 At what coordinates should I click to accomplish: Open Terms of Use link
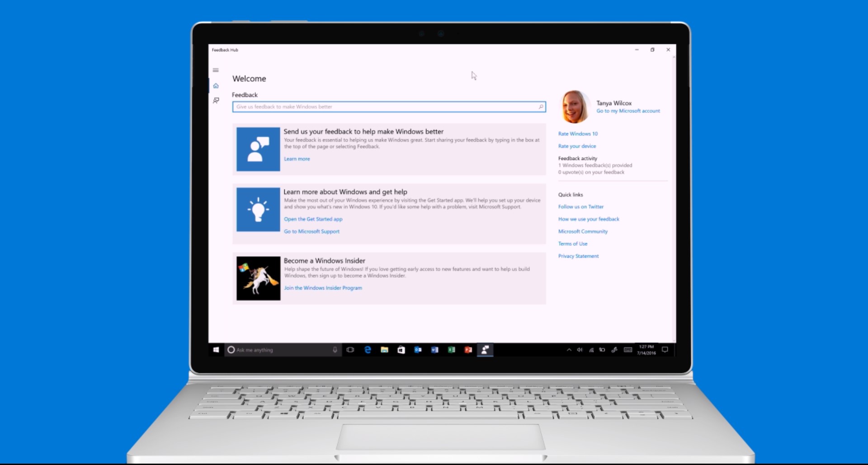[573, 244]
